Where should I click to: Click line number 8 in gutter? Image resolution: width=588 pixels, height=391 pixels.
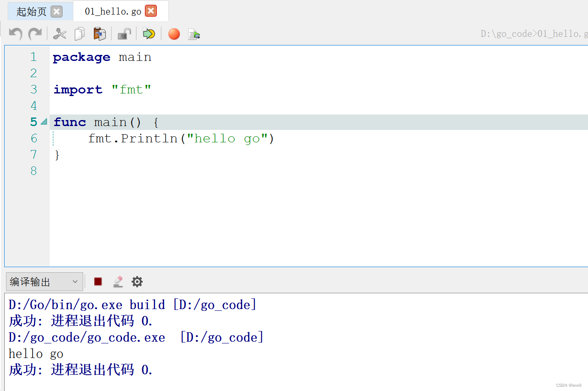click(33, 171)
